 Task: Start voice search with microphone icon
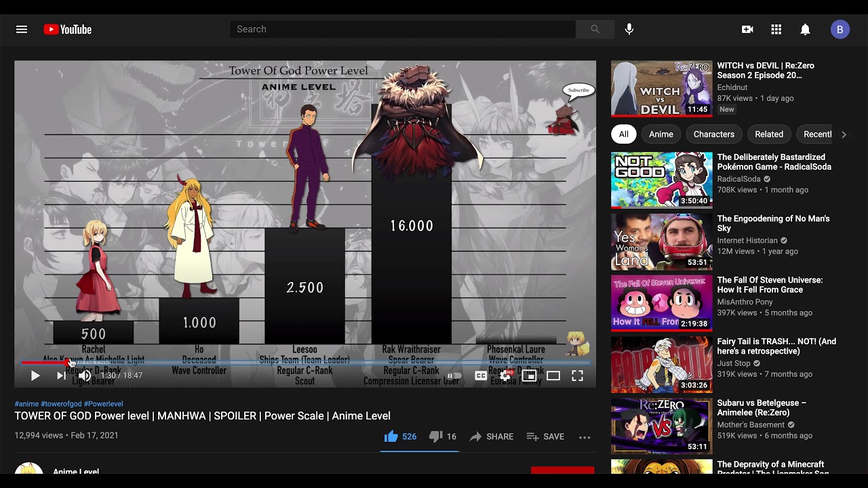(x=629, y=29)
